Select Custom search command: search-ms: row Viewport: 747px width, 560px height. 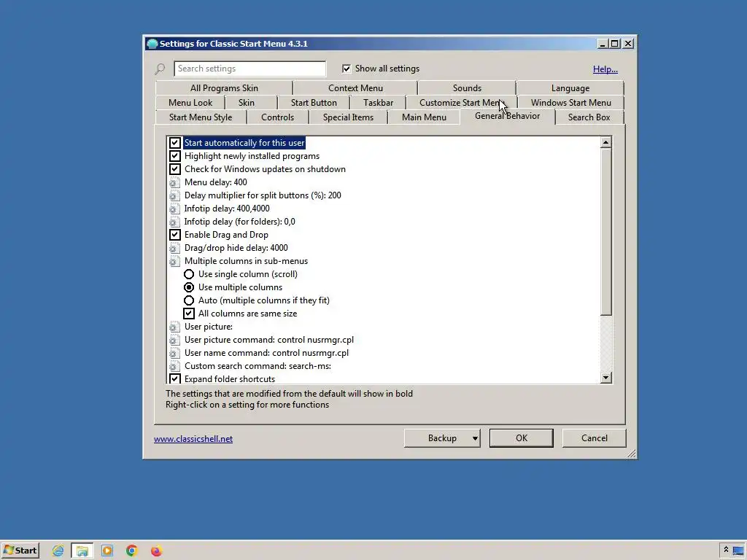click(x=258, y=366)
